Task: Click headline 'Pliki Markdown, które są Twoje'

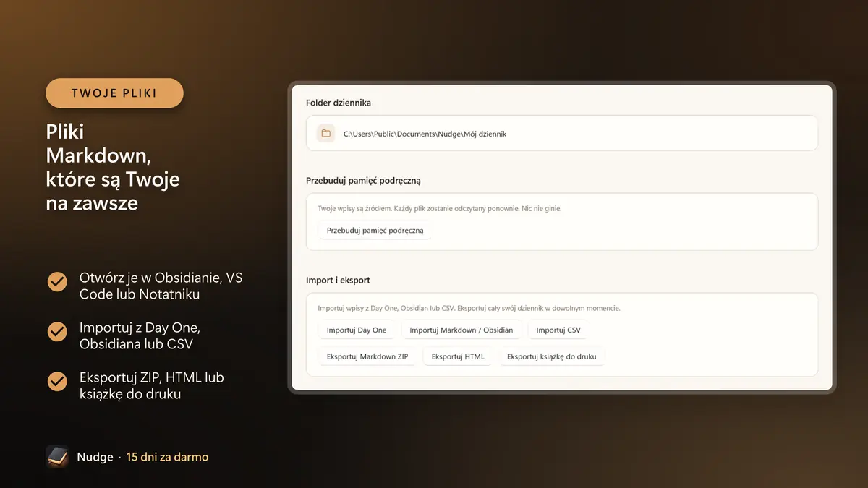Action: [x=113, y=168]
